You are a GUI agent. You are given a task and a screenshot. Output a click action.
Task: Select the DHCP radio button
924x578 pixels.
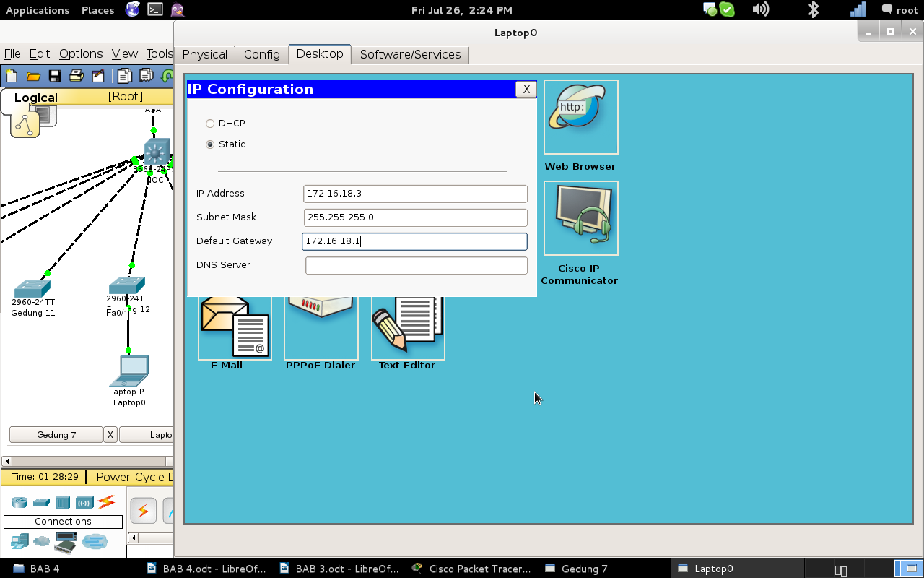click(210, 124)
